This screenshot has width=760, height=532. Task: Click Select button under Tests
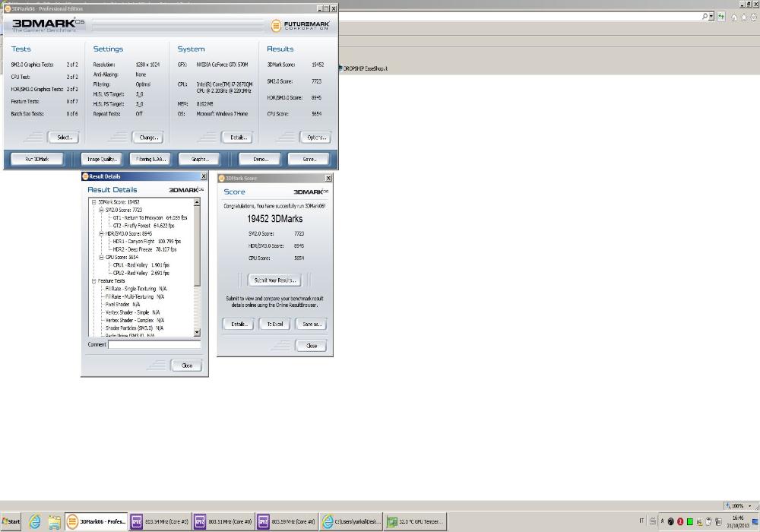coord(64,138)
